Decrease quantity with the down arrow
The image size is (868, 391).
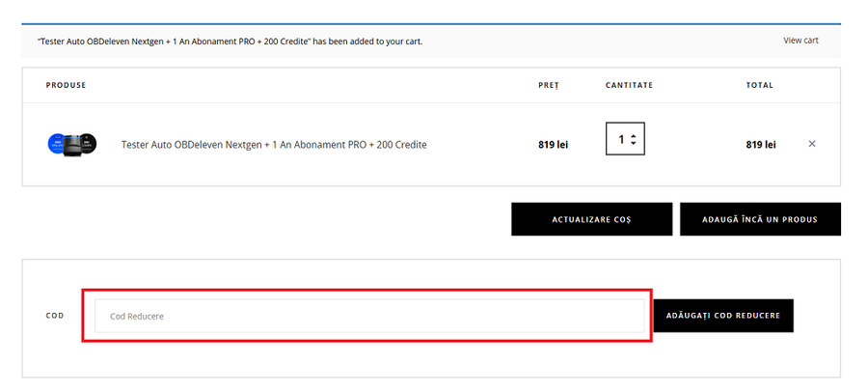click(633, 145)
